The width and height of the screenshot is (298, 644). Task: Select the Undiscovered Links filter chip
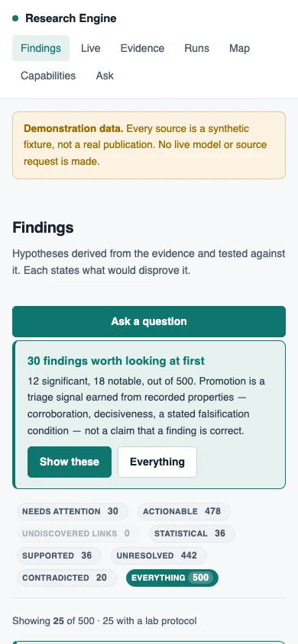tap(78, 533)
